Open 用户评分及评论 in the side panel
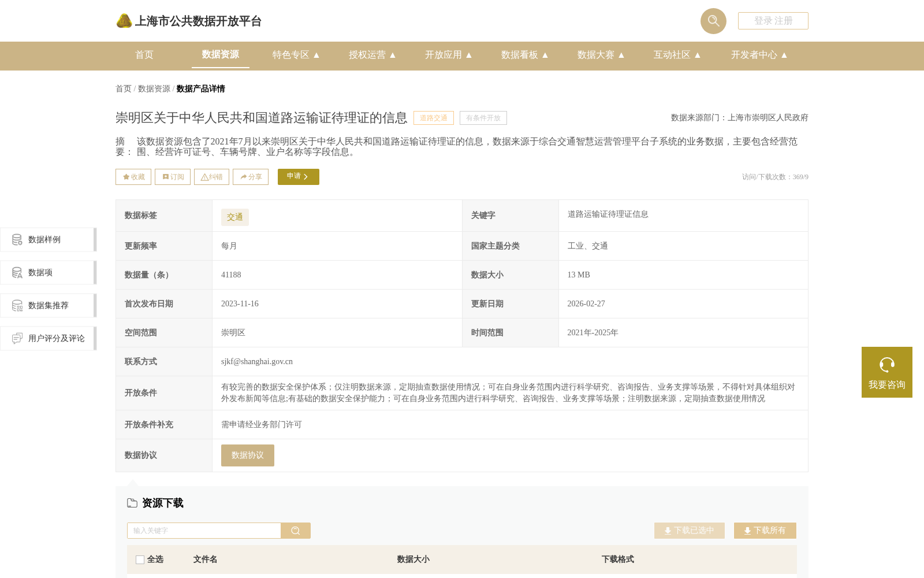This screenshot has height=578, width=924. 48,338
